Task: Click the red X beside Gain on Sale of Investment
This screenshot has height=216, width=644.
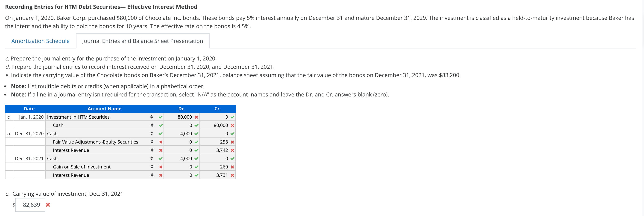Action: point(161,167)
